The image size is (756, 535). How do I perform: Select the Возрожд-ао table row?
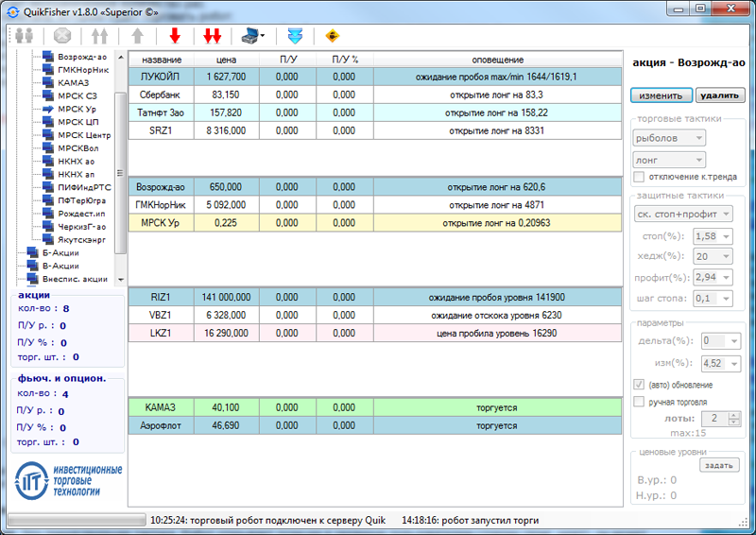[375, 187]
